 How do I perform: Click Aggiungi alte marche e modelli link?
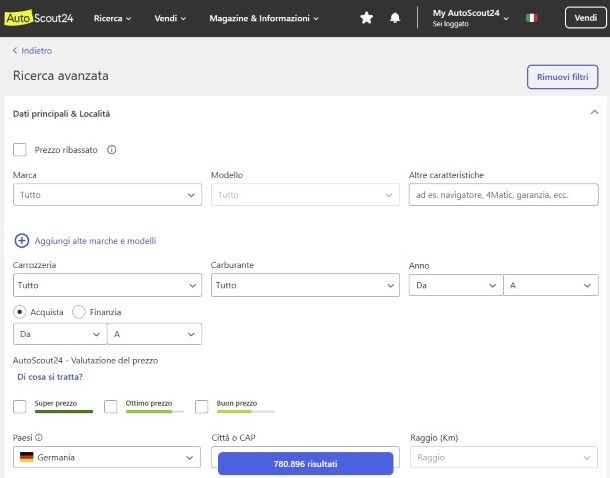tap(95, 241)
